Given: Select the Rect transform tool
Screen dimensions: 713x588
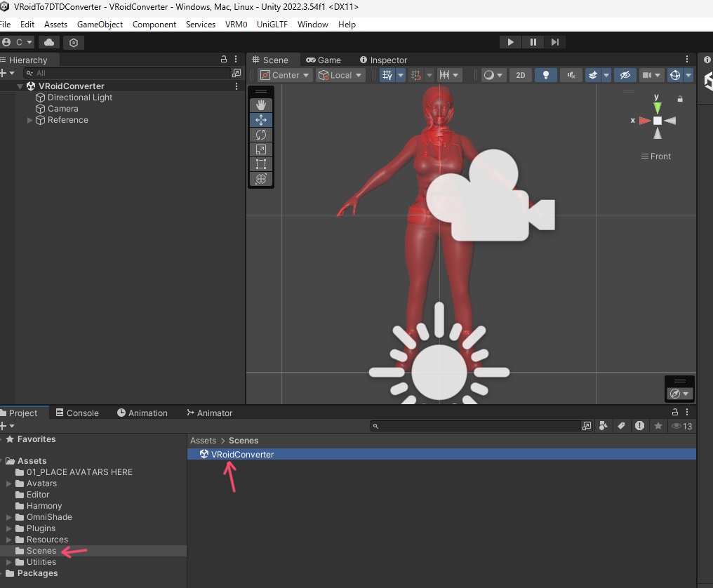Looking at the screenshot, I should 260,164.
